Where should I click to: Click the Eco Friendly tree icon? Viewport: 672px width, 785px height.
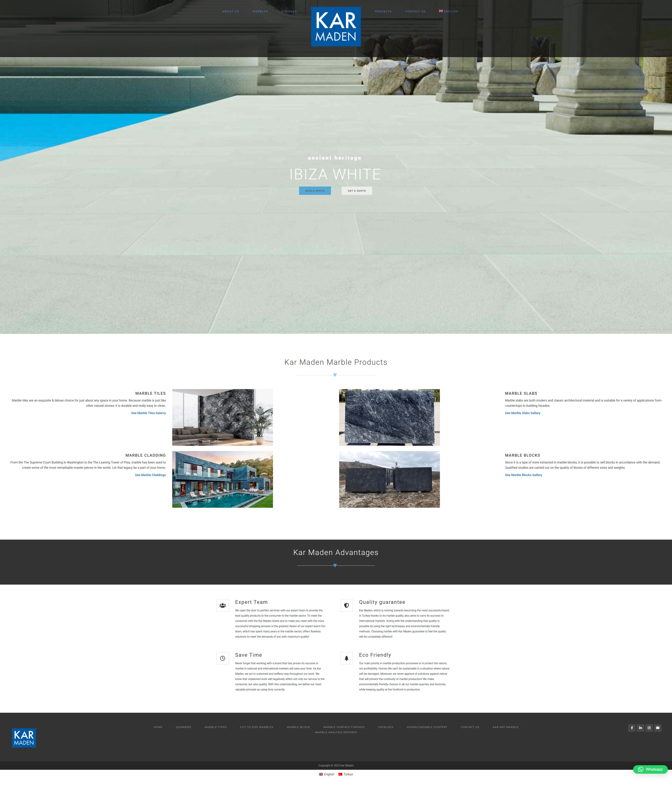346,658
